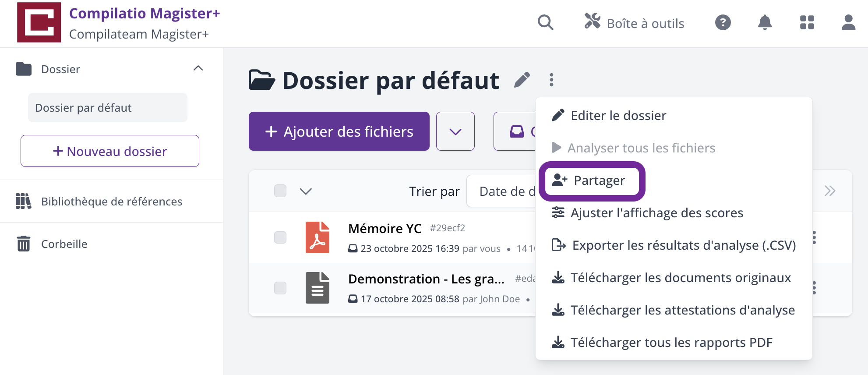Select Ajuster l'affichage des scores
This screenshot has width=868, height=375.
pyautogui.click(x=674, y=213)
